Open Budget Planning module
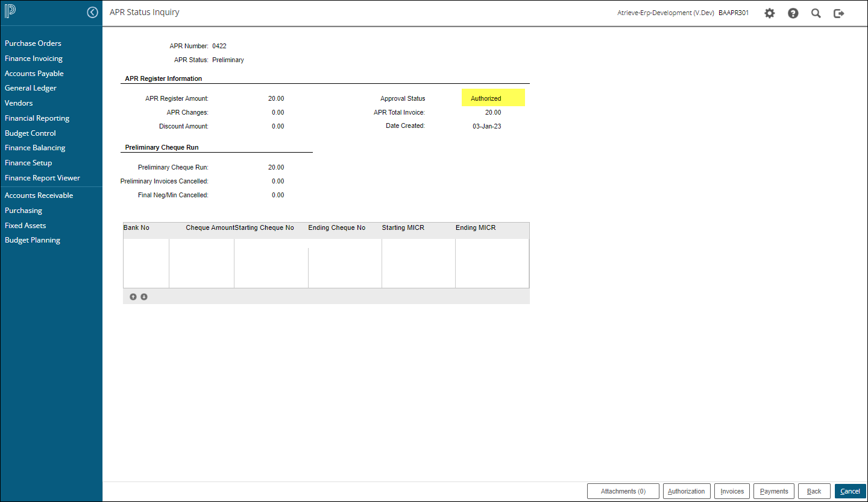The height and width of the screenshot is (502, 868). point(33,240)
